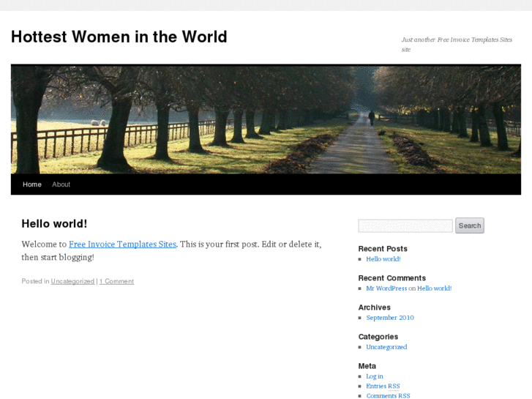Open the About page in navigation
This screenshot has height=399, width=532.
[x=61, y=184]
